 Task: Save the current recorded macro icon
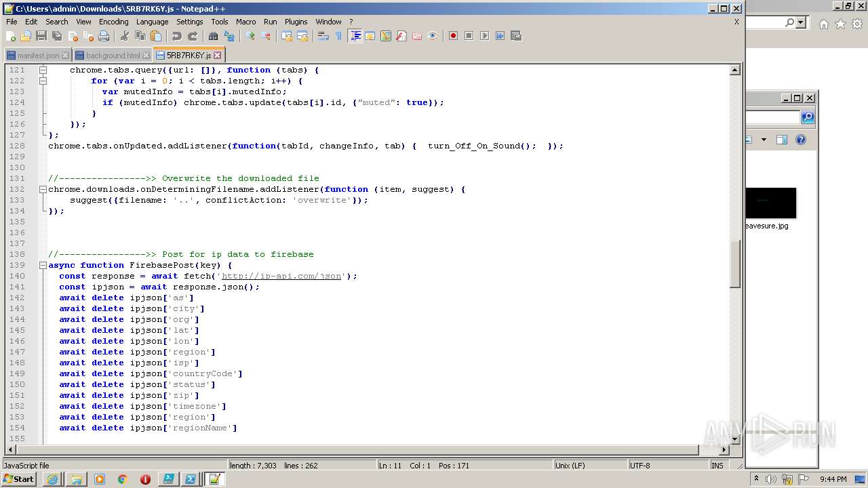[515, 36]
